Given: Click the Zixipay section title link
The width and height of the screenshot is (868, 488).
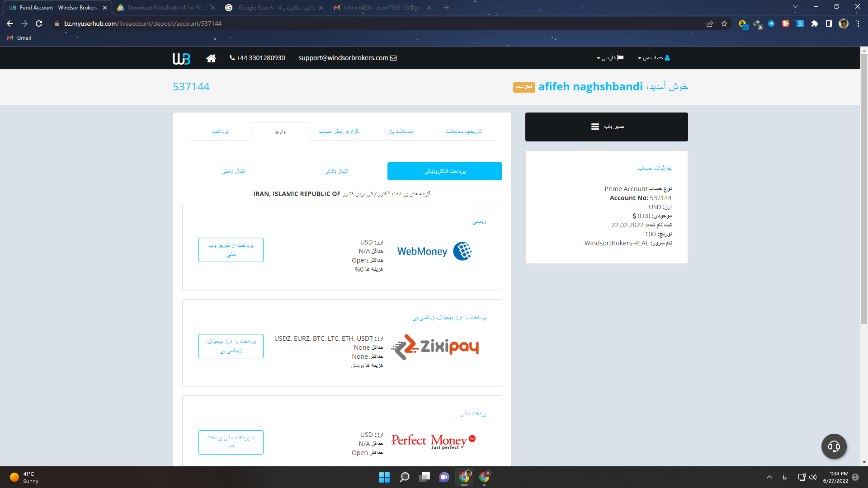Looking at the screenshot, I should 449,318.
